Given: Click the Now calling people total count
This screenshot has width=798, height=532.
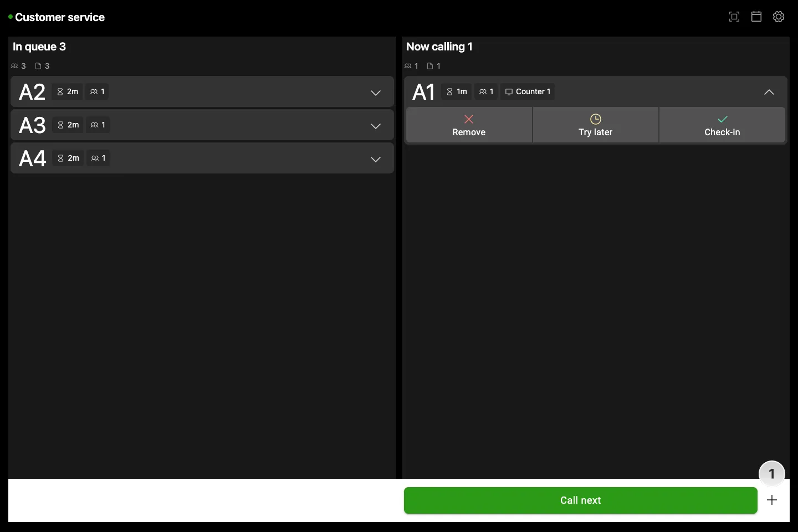Looking at the screenshot, I should 411,66.
